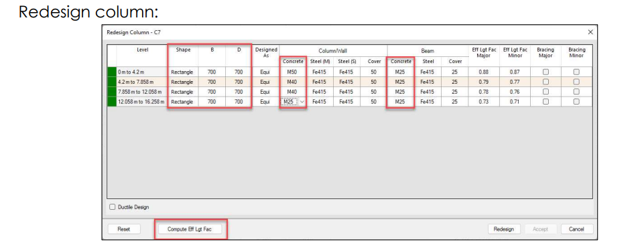
Task: Click Shape cell Rectangle in 0 m row
Action: click(182, 72)
